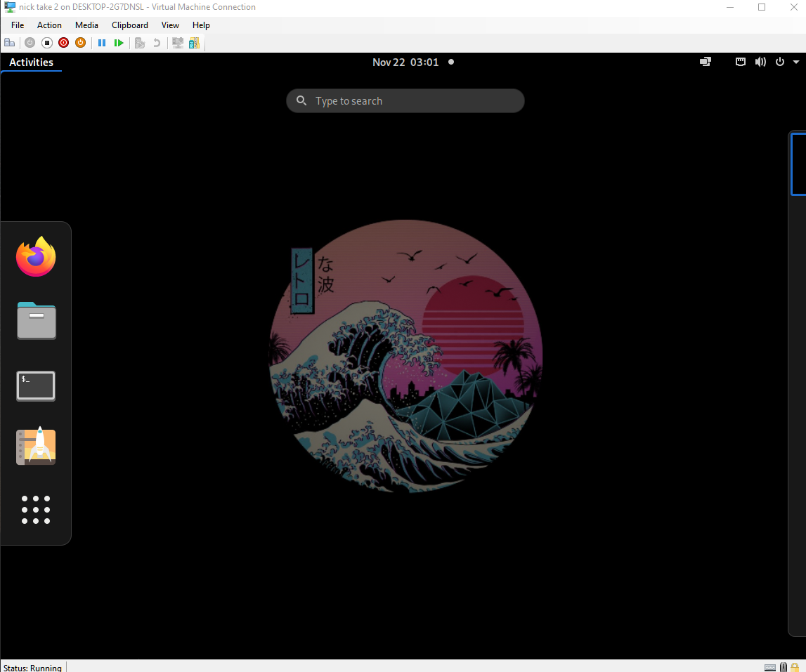
Task: Show all applications grid
Action: pyautogui.click(x=36, y=510)
